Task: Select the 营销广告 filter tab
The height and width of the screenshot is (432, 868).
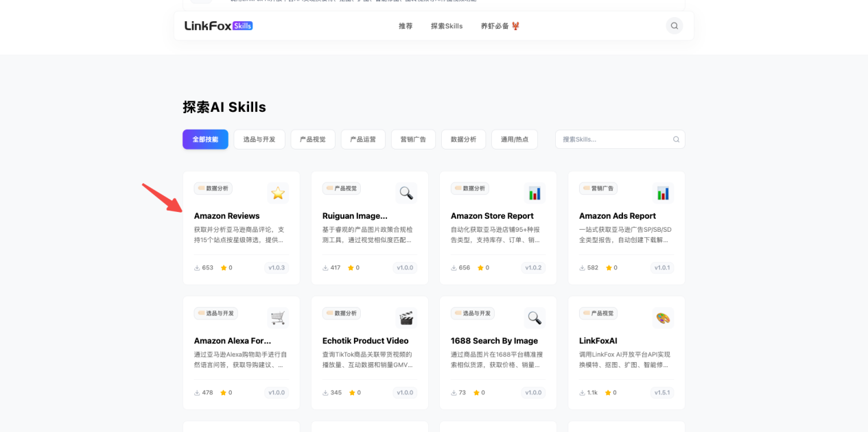Action: pos(413,139)
